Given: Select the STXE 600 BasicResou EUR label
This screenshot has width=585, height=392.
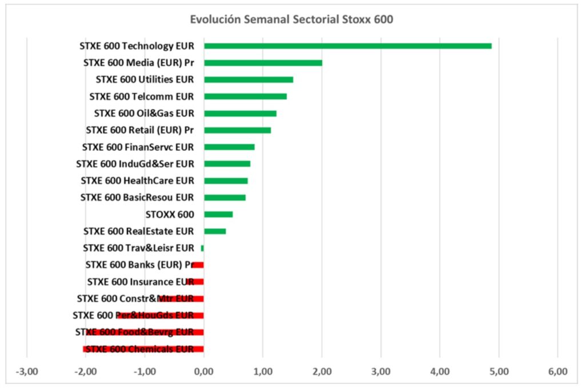Looking at the screenshot, I should coord(137,197).
